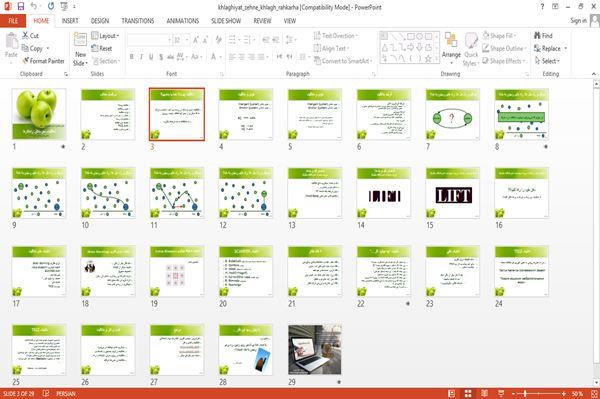Center the paragraph text
Image resolution: width=600 pixels, height=399 pixels.
pos(241,57)
